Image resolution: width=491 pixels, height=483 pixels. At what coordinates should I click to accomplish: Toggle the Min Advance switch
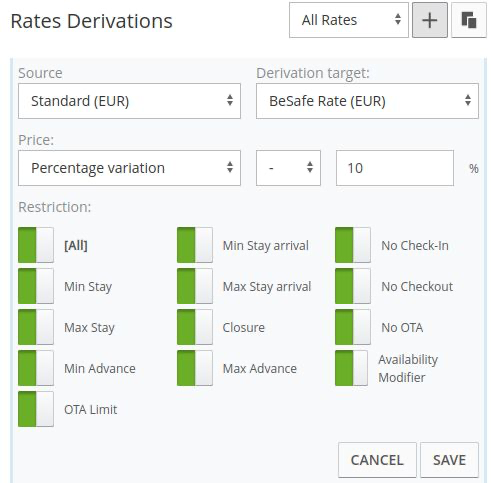[36, 368]
